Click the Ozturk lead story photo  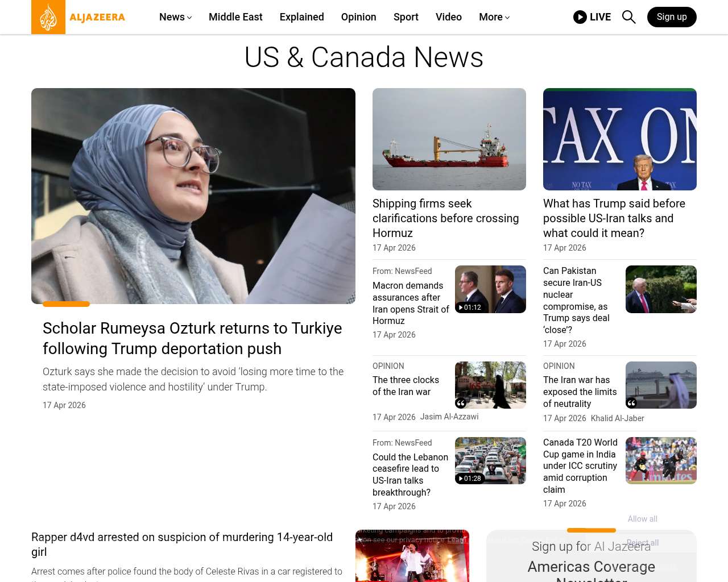click(x=193, y=196)
